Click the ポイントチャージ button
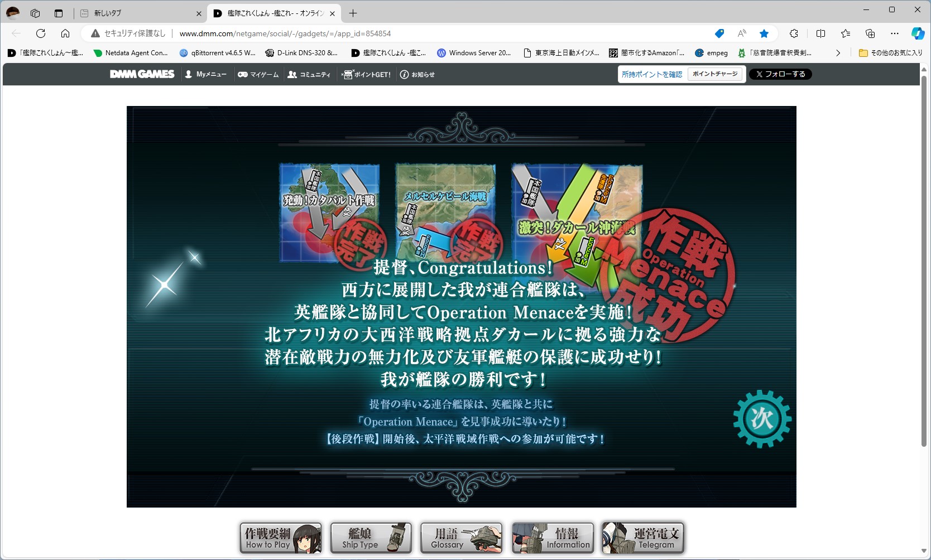This screenshot has height=560, width=931. 715,74
